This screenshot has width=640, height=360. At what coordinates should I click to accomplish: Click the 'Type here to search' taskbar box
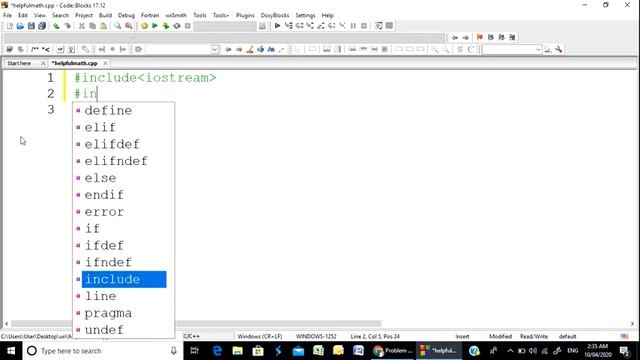pyautogui.click(x=102, y=351)
